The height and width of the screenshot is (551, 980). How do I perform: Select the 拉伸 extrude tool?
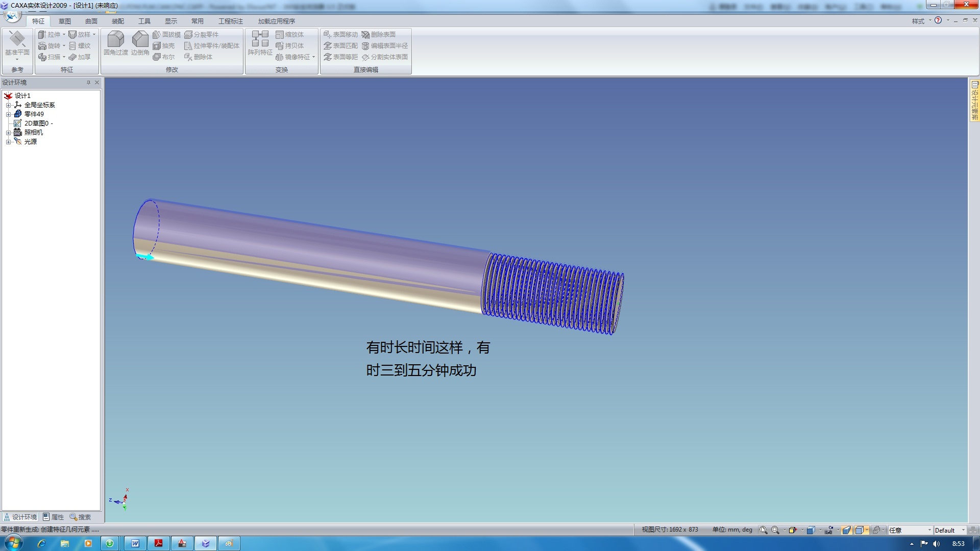click(x=49, y=34)
